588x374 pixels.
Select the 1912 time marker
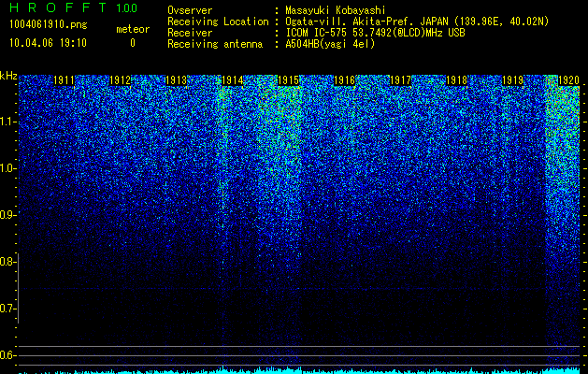[120, 80]
